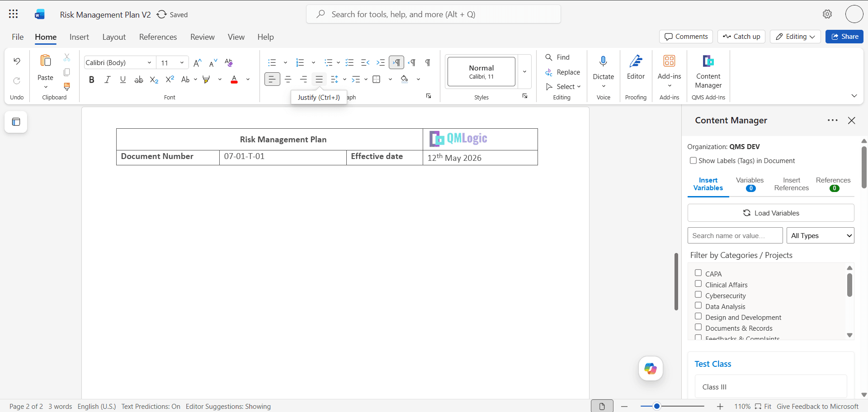
Task: Apply Strikethrough formatting
Action: pos(139,80)
